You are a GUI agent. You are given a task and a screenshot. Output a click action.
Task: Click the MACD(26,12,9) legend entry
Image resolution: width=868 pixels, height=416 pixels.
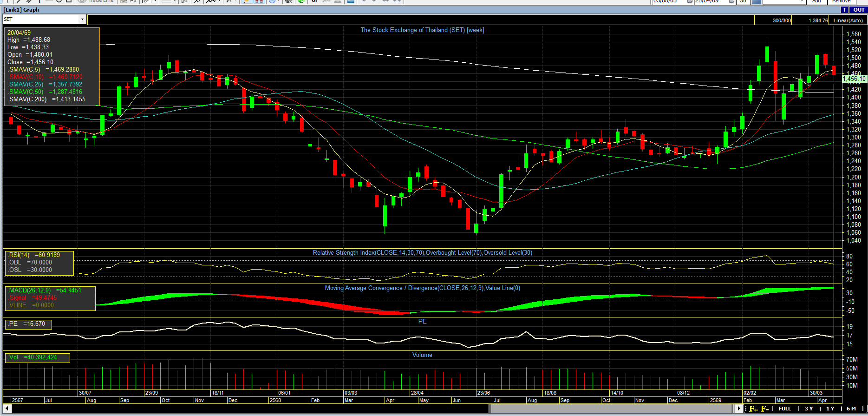(x=45, y=291)
